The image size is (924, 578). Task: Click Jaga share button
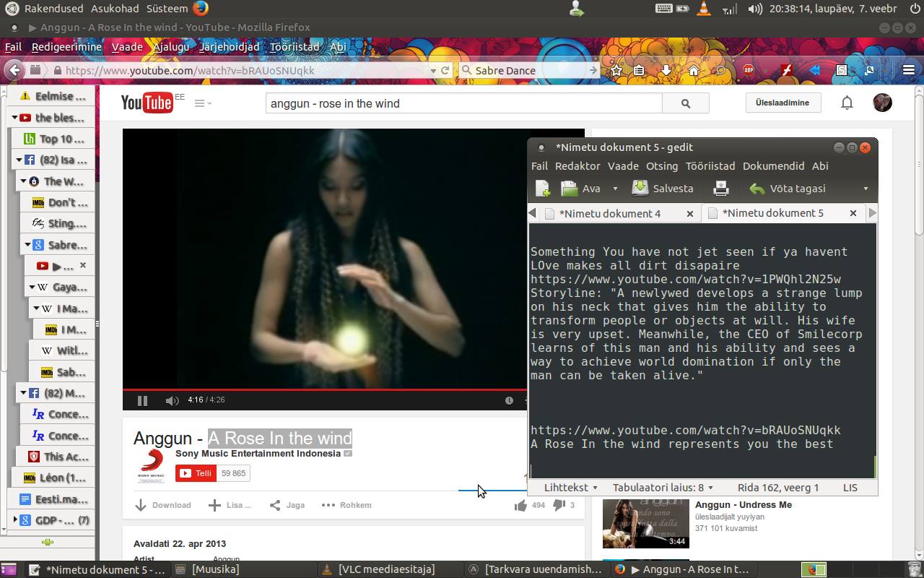coord(287,505)
